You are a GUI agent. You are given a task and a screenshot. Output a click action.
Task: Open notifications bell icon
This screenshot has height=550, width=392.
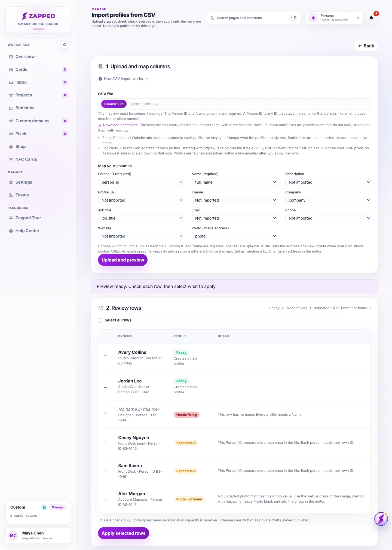tap(371, 18)
